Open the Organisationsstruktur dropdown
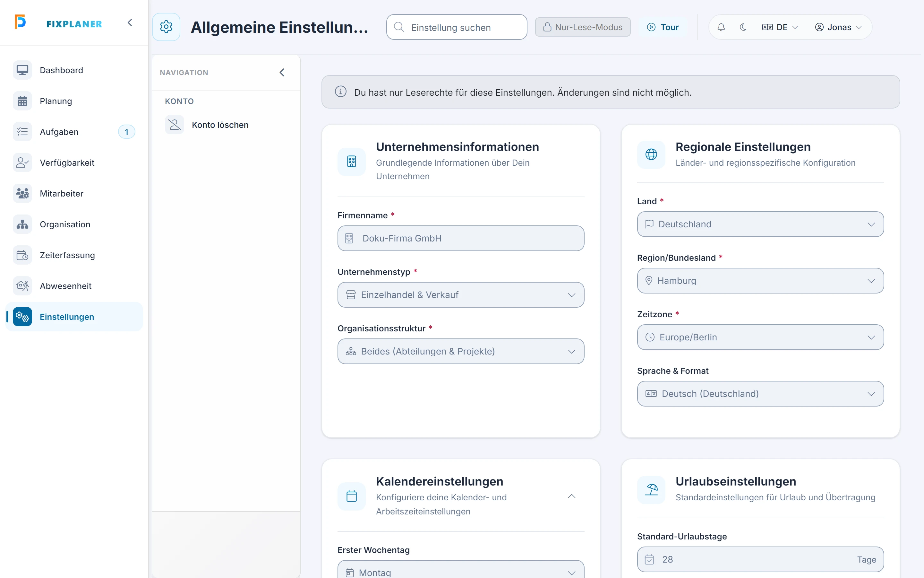The width and height of the screenshot is (924, 578). pyautogui.click(x=460, y=351)
